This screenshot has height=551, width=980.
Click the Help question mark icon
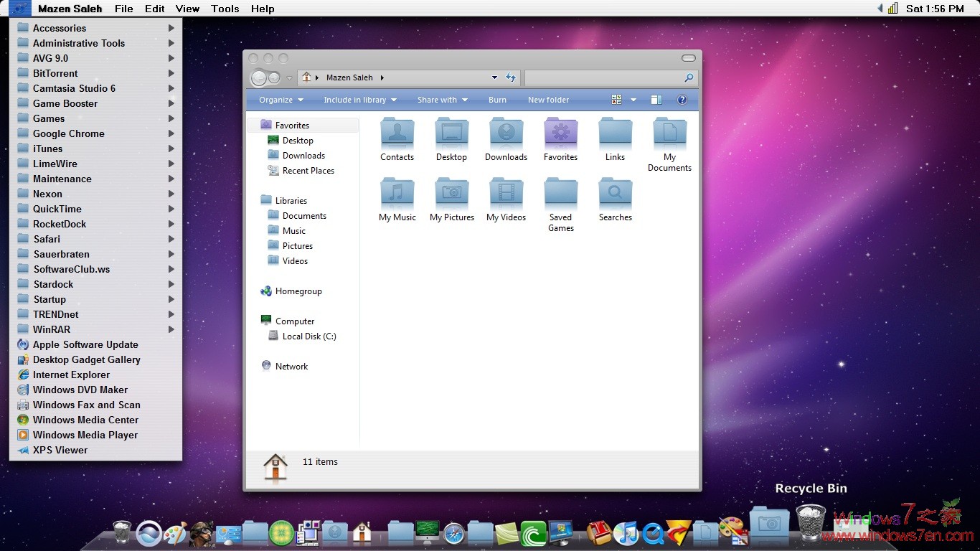pos(682,100)
